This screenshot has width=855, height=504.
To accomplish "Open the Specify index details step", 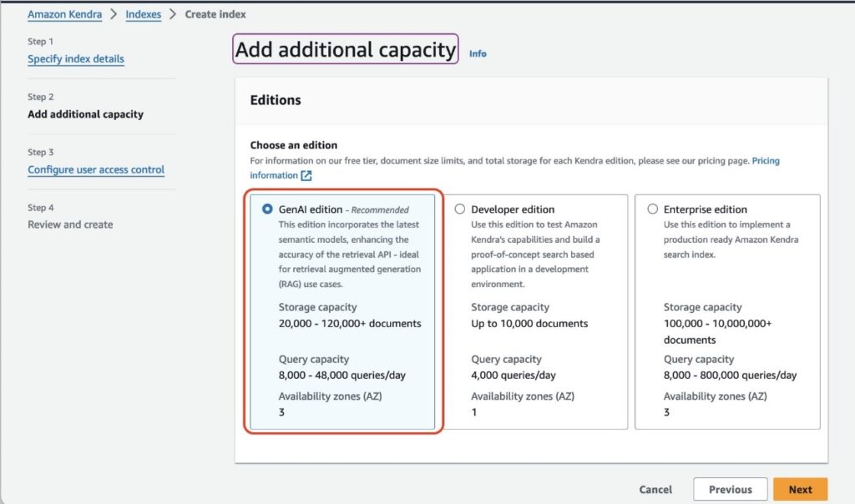I will pyautogui.click(x=76, y=59).
